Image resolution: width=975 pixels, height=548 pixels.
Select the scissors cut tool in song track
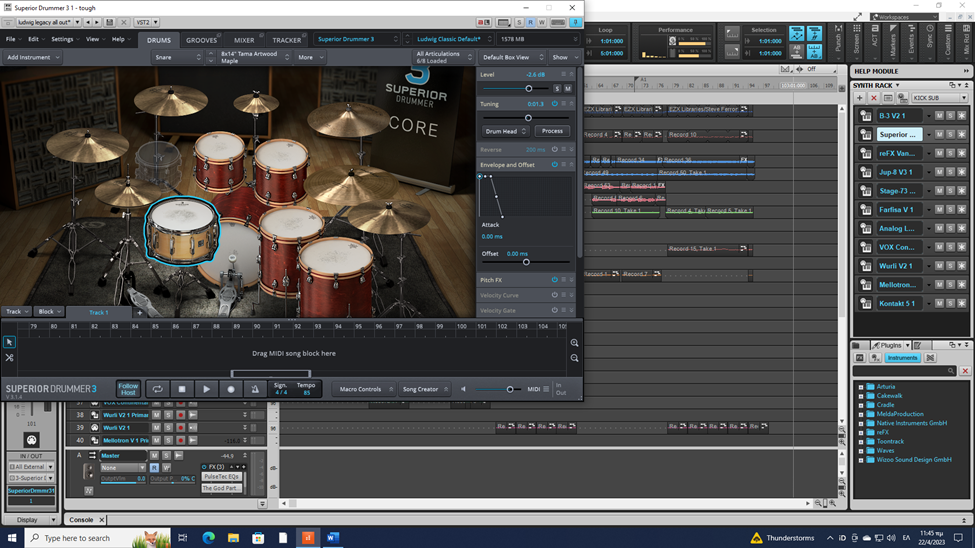pyautogui.click(x=9, y=358)
